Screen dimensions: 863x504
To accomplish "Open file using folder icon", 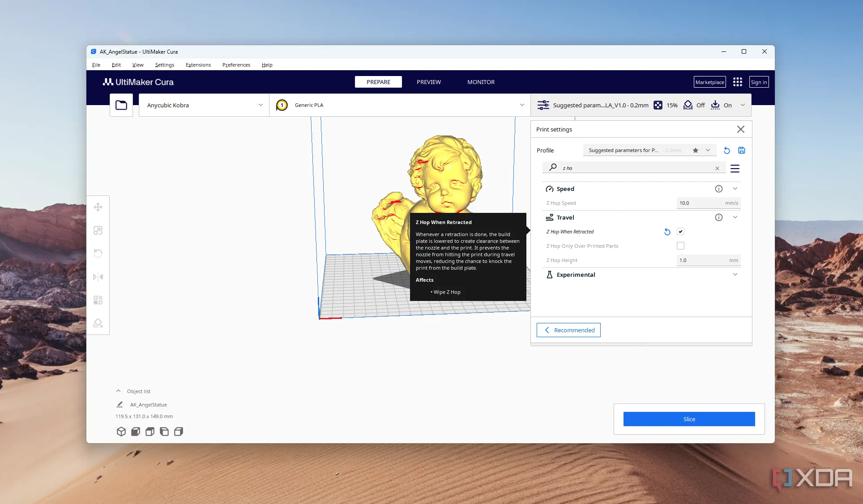I will point(121,105).
